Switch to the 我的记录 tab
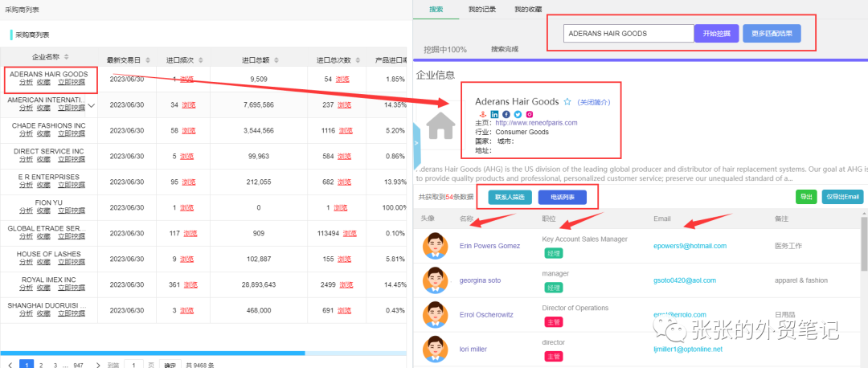868x368 pixels. (x=481, y=10)
